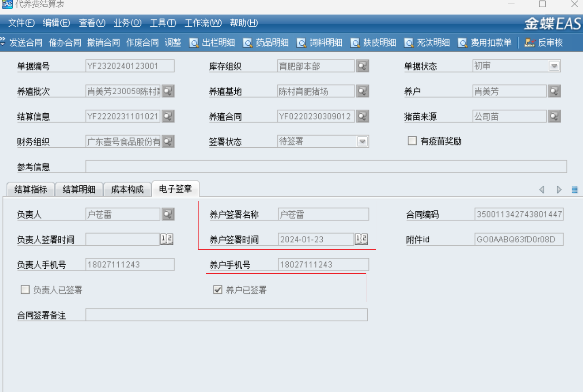Click the 合同签署备注 input field

[226, 315]
